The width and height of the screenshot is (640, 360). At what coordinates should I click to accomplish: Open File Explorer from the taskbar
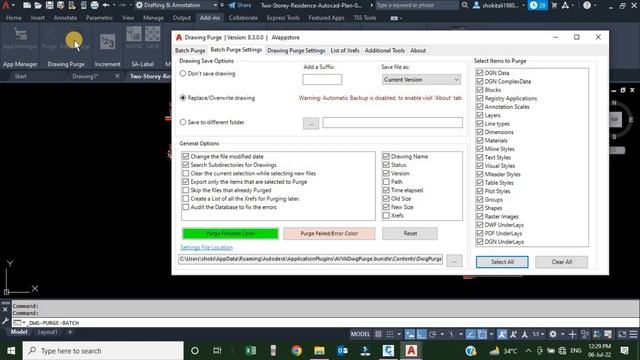[319, 351]
